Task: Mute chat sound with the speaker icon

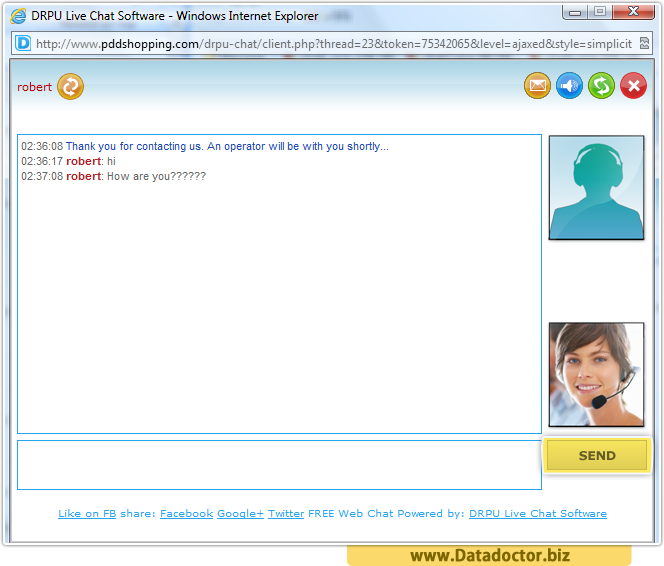Action: point(570,86)
